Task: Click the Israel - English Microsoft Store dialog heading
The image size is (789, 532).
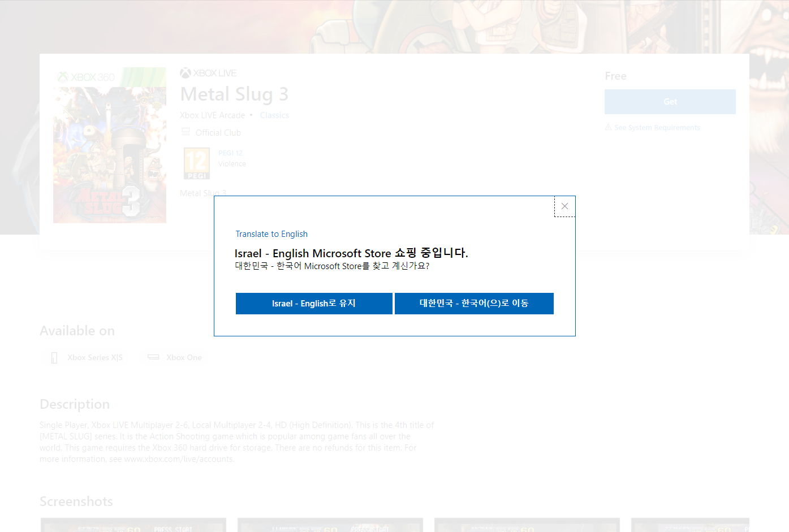Action: [351, 253]
